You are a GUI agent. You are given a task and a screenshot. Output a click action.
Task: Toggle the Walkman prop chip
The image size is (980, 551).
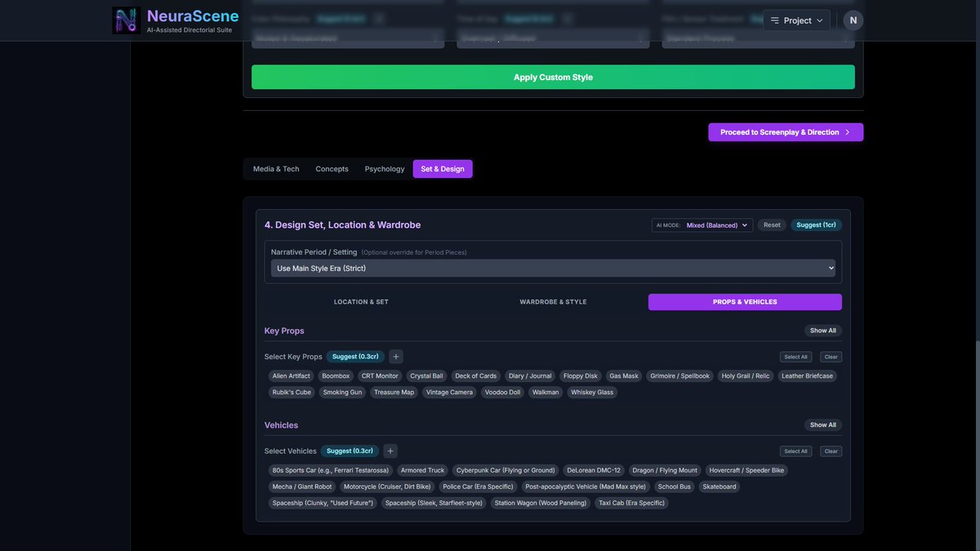click(x=546, y=393)
